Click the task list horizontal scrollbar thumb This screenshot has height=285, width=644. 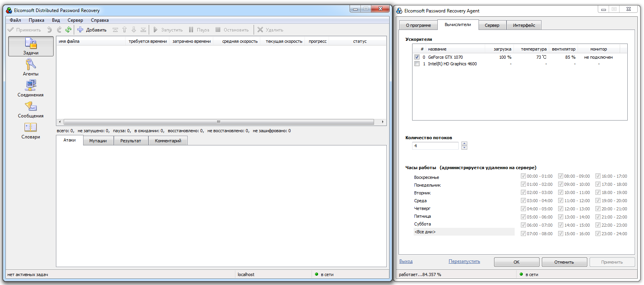219,122
